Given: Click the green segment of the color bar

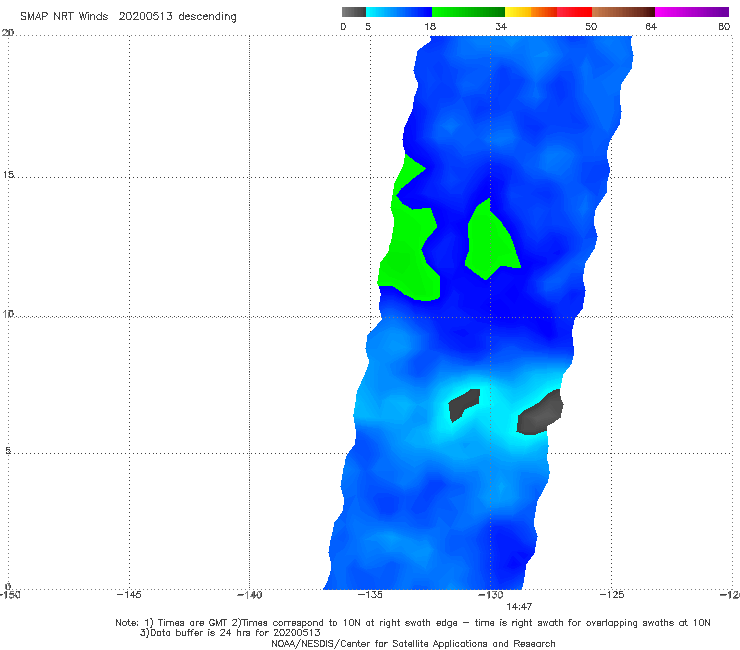Looking at the screenshot, I should 468,12.
